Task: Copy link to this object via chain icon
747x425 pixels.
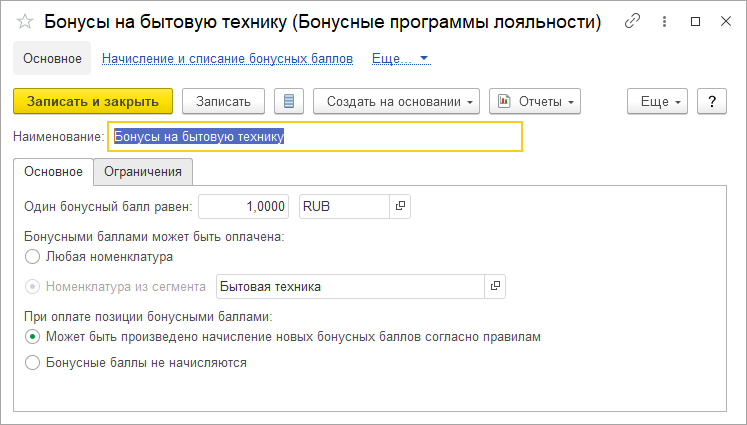Action: tap(631, 21)
